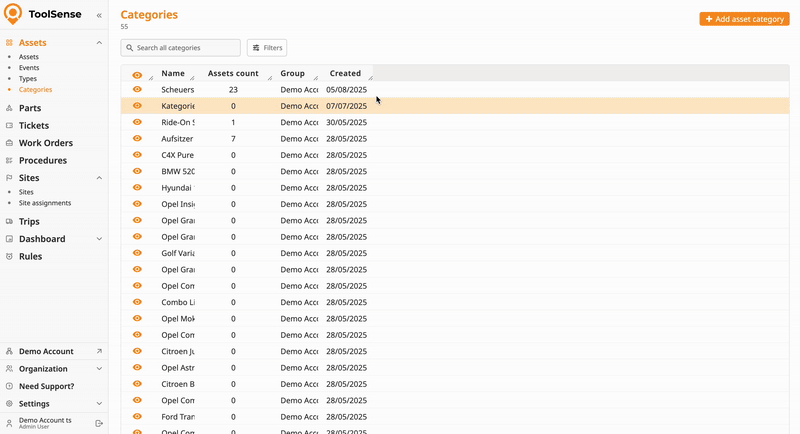800x434 pixels.
Task: Click the Search all categories field
Action: (x=181, y=48)
